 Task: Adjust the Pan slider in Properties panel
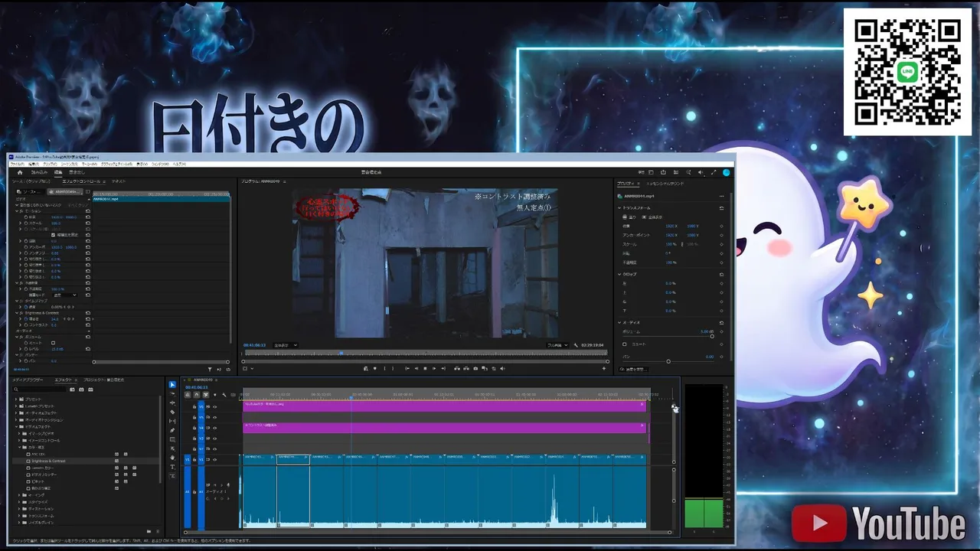click(668, 361)
